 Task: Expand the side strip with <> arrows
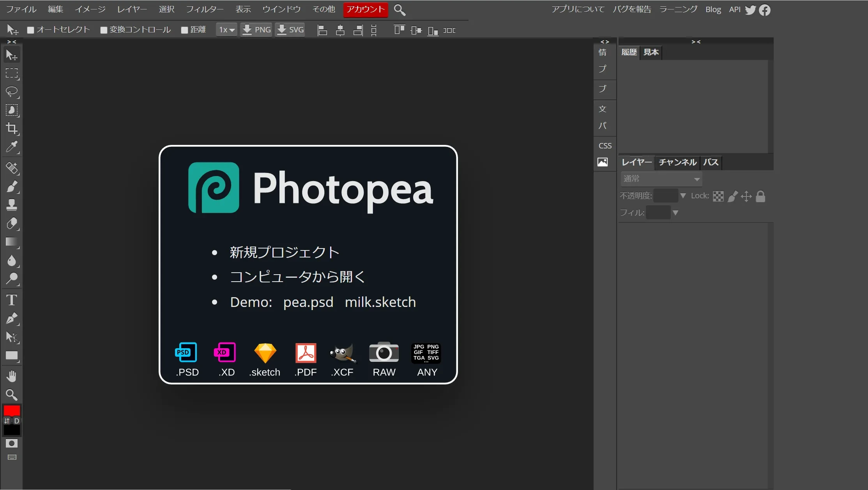click(605, 42)
